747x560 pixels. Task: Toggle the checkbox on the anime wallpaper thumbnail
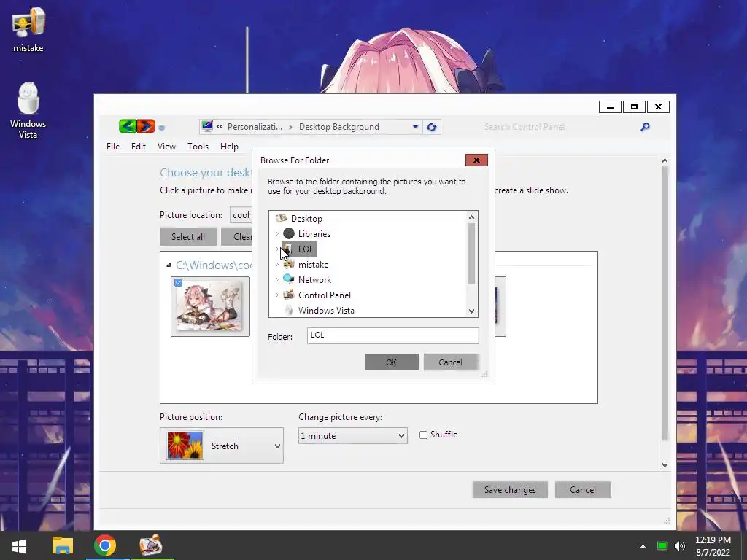178,282
